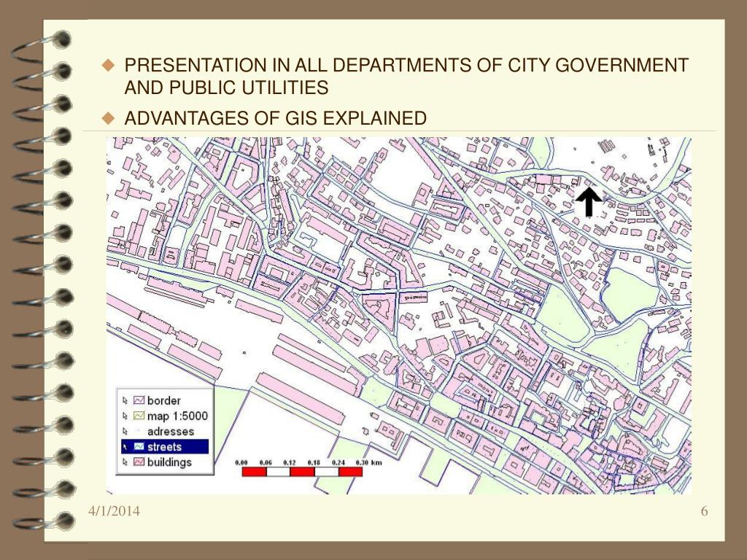Click the selectable cursor icon beside adresses
Viewport: 747px width, 560px height.
(125, 432)
